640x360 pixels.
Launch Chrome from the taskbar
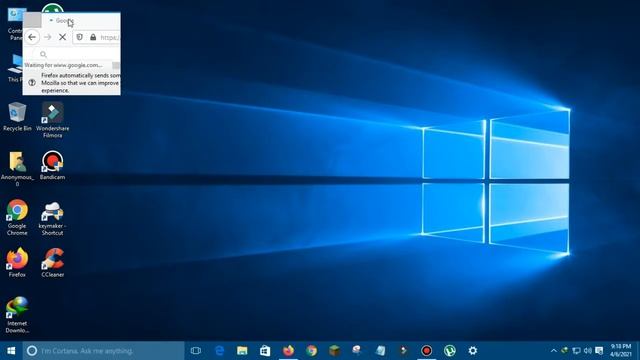click(x=311, y=351)
